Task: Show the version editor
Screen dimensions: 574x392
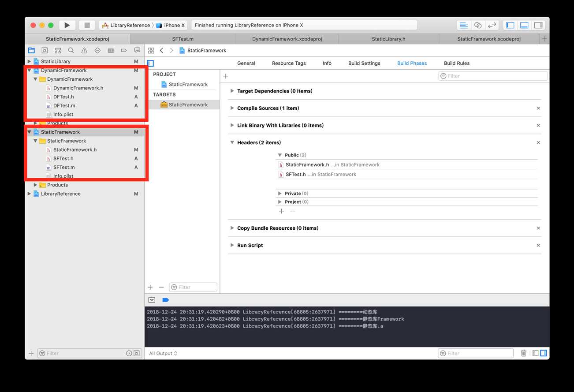Action: (x=492, y=25)
